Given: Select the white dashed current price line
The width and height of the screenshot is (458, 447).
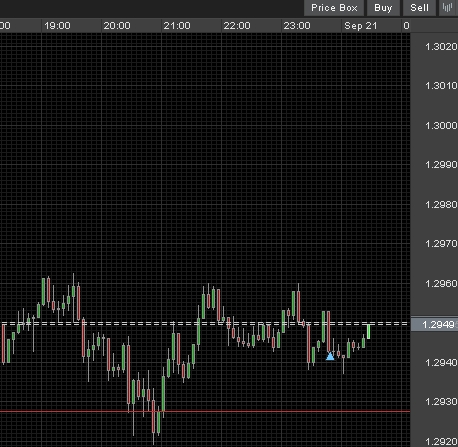Looking at the screenshot, I should coord(205,323).
